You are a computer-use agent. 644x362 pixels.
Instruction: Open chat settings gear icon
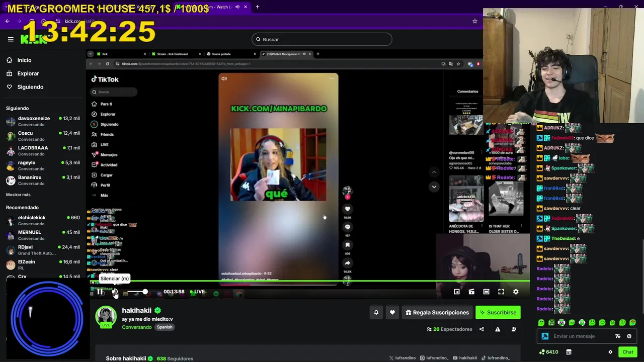(610, 352)
